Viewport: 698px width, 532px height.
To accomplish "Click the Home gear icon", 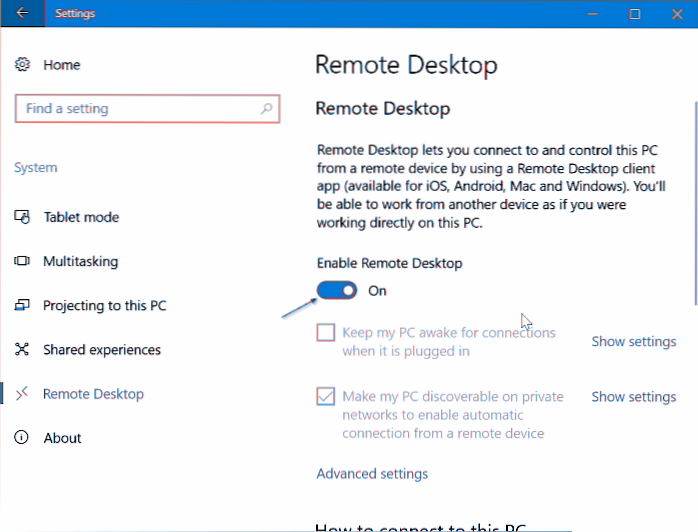I will 23,65.
